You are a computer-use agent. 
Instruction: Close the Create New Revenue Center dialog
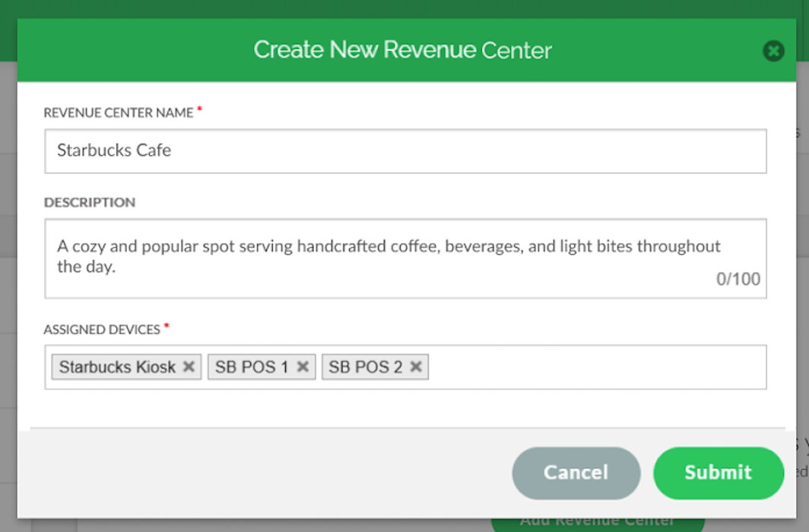click(x=773, y=51)
